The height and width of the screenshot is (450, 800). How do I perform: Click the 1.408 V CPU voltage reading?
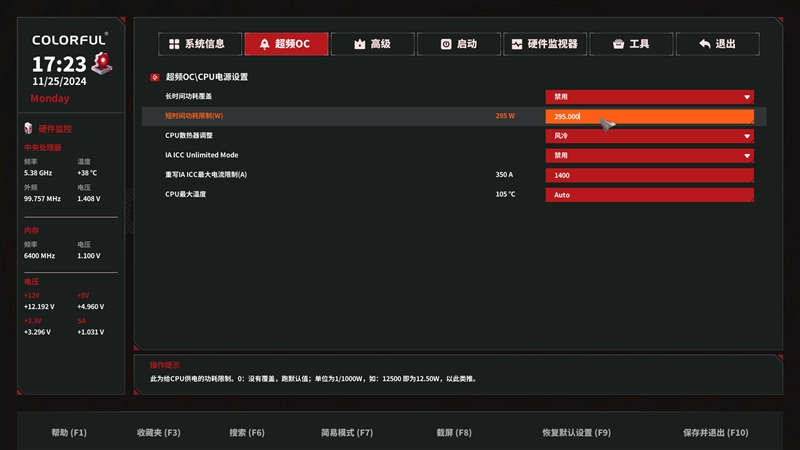(x=89, y=198)
